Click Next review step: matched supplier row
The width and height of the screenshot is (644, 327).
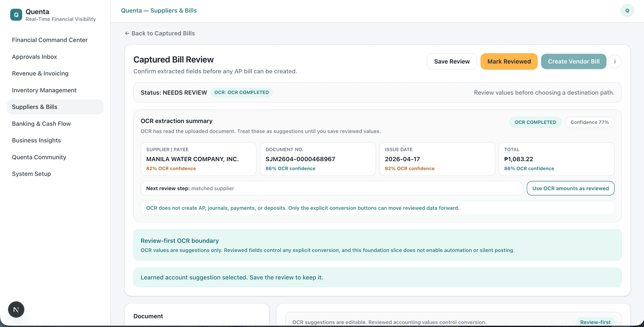coord(332,188)
